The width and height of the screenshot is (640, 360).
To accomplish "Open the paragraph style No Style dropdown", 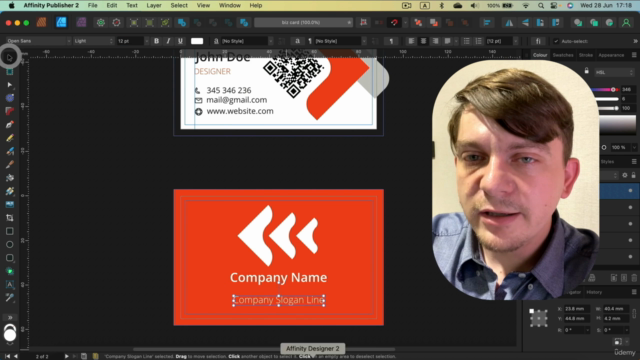I will coord(340,41).
